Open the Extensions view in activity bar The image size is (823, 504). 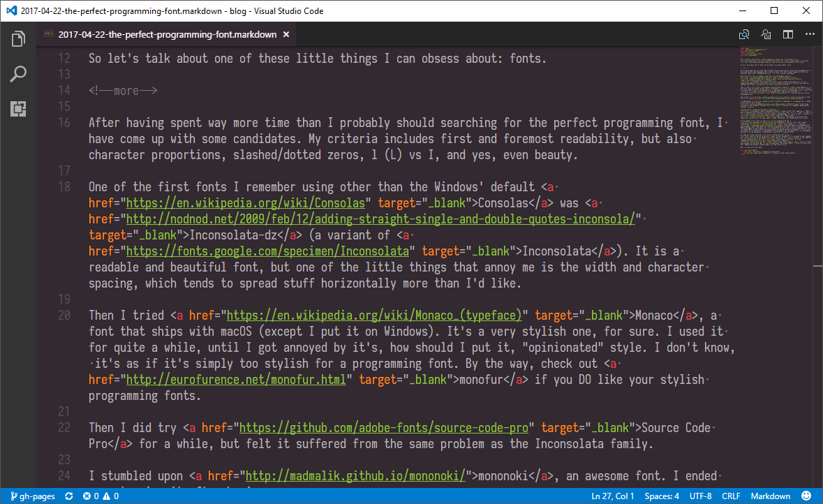[x=18, y=108]
